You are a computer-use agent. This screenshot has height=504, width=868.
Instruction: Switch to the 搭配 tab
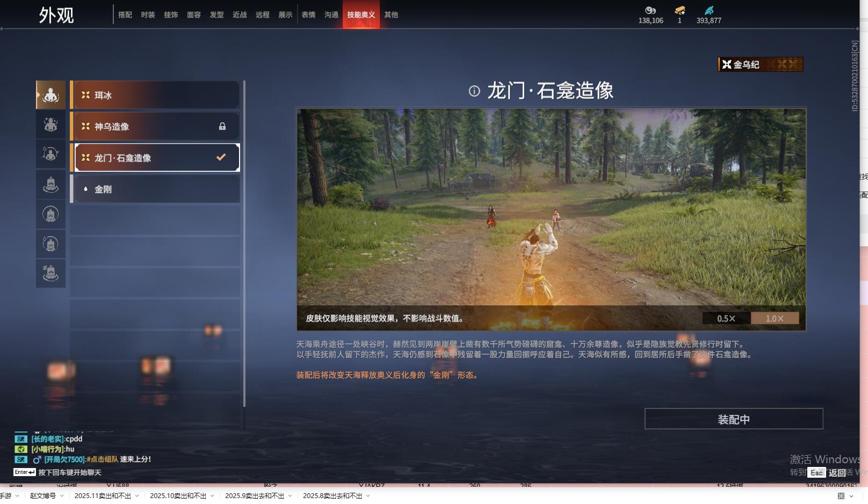(x=125, y=15)
